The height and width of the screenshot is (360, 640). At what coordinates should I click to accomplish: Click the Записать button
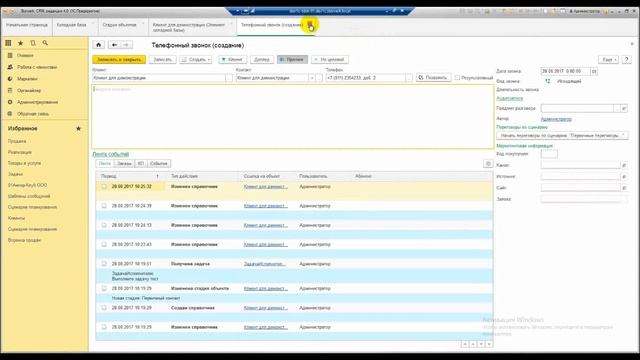click(x=162, y=60)
